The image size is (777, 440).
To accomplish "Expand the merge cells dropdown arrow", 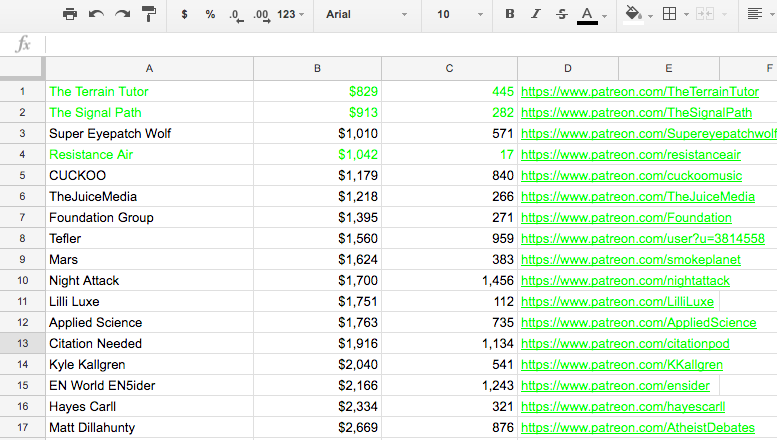I will tap(724, 15).
